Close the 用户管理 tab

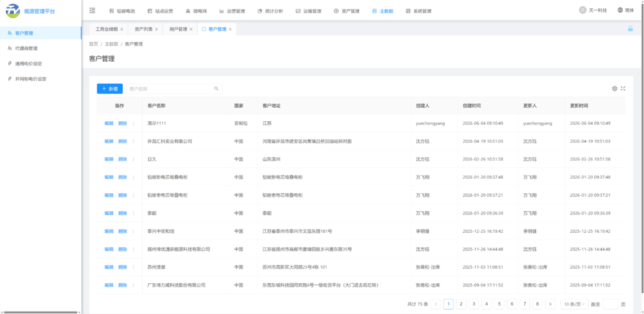tap(191, 29)
